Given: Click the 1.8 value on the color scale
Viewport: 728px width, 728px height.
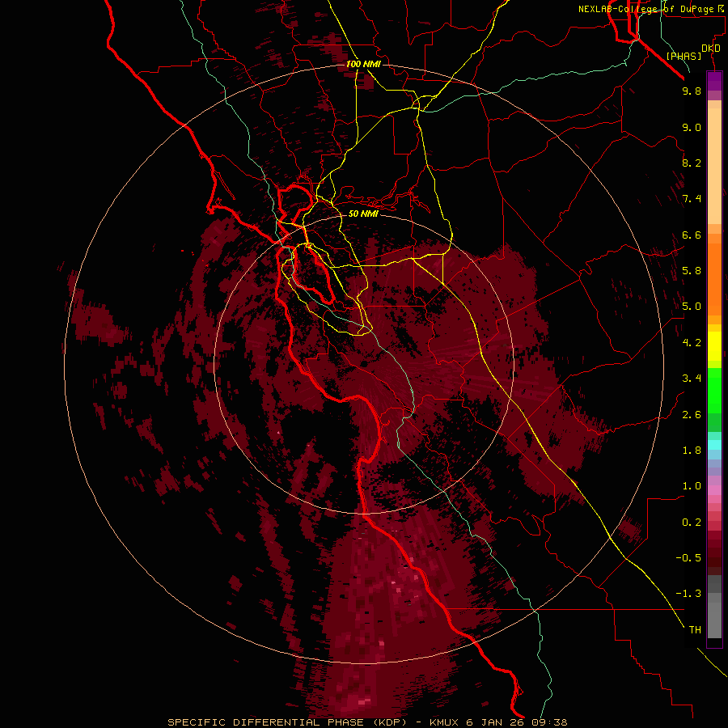Looking at the screenshot, I should (692, 451).
